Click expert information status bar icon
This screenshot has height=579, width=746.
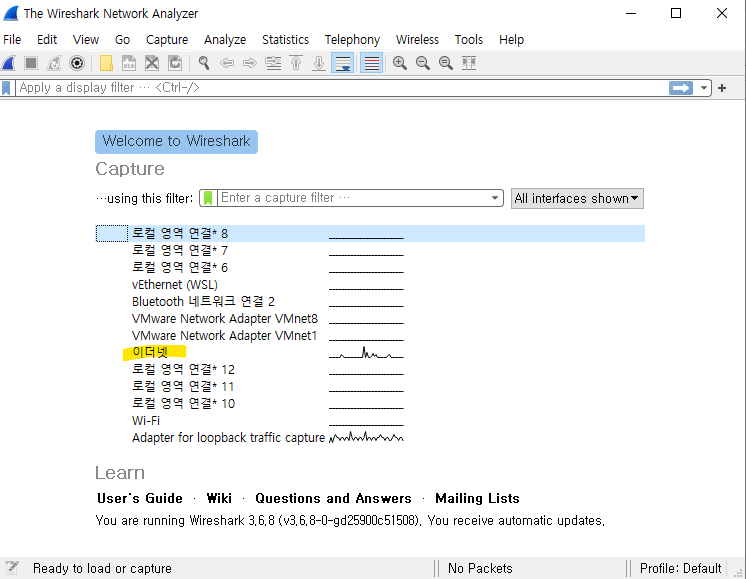(12, 568)
